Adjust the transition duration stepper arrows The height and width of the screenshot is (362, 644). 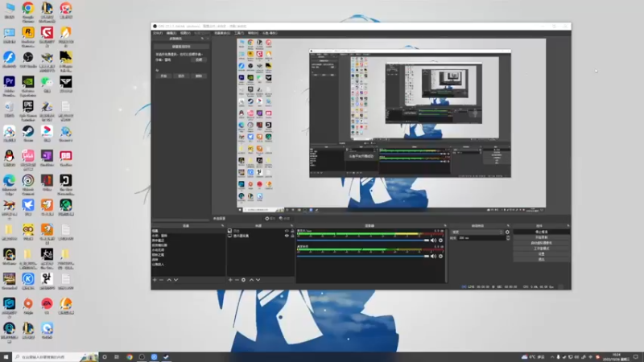[508, 238]
